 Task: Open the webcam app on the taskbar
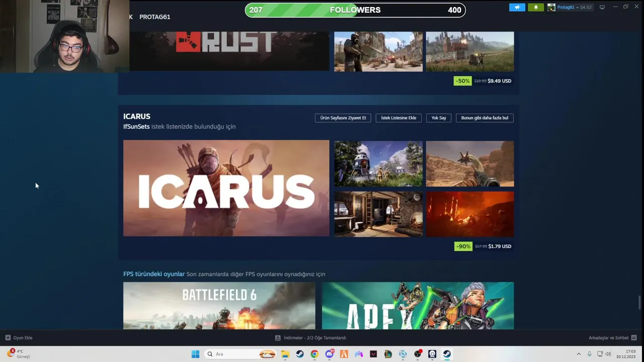[432, 354]
